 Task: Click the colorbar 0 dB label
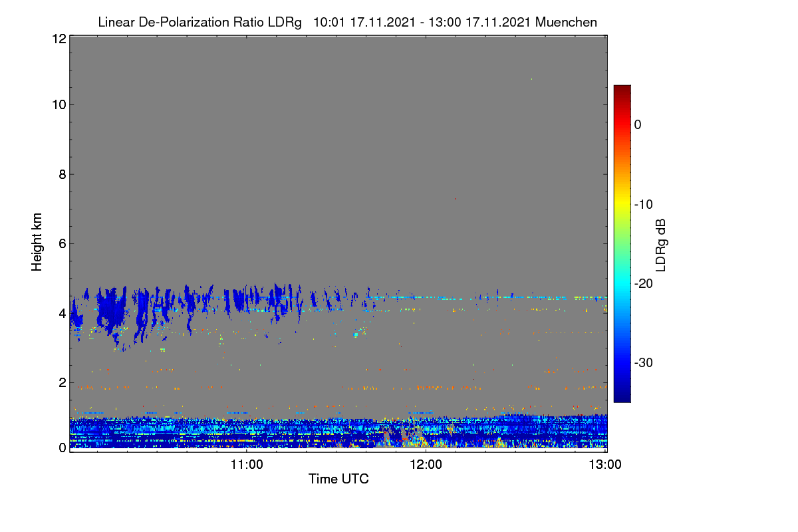tap(638, 124)
